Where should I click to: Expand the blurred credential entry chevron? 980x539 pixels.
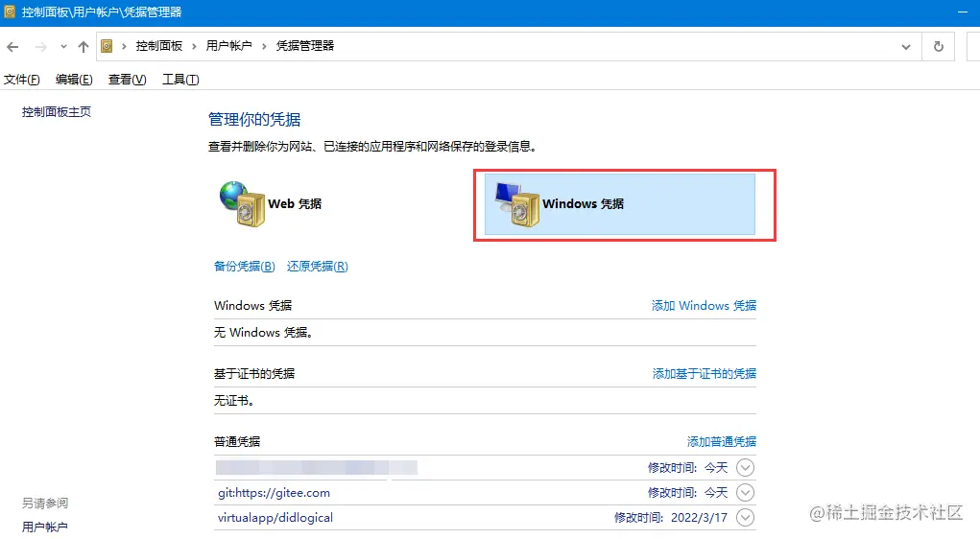(x=745, y=467)
